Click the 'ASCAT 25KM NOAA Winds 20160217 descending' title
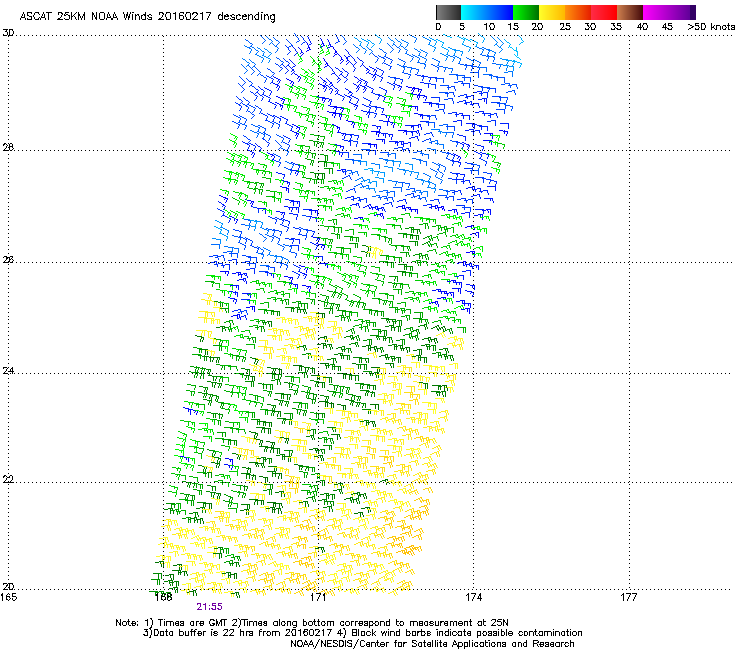This screenshot has width=740, height=650. coord(147,17)
